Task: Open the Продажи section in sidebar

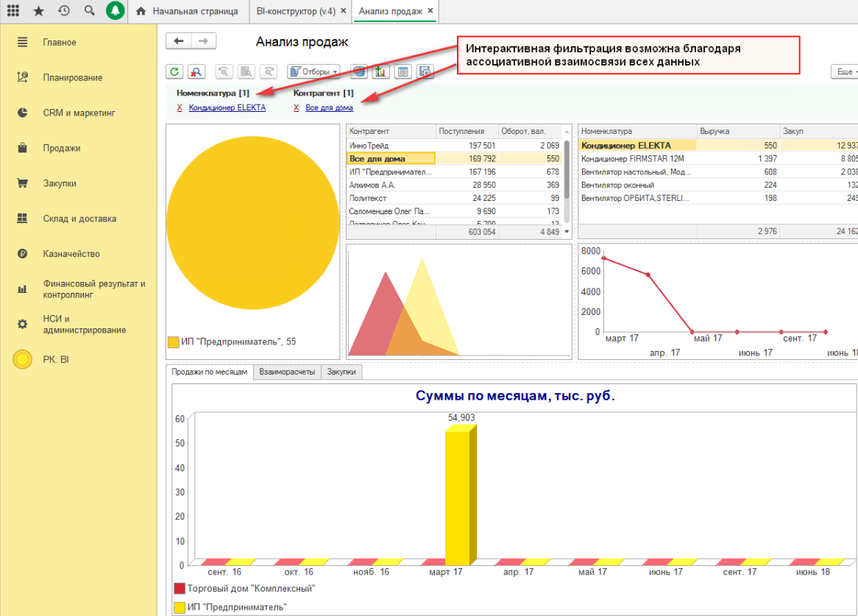Action: 61,148
